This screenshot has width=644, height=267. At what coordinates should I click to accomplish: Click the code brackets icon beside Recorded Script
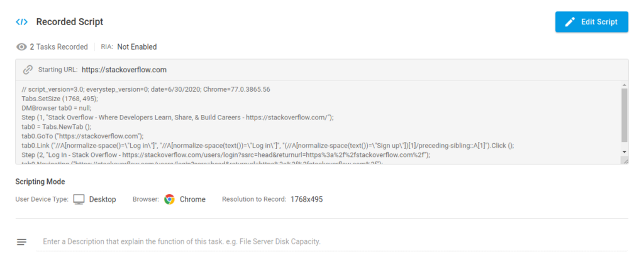point(21,22)
